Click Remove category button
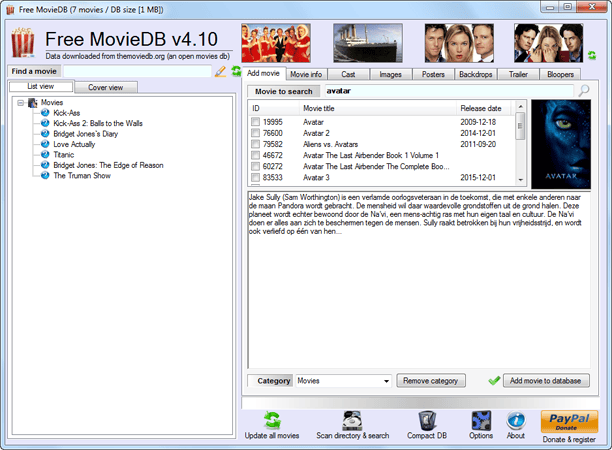 point(431,381)
